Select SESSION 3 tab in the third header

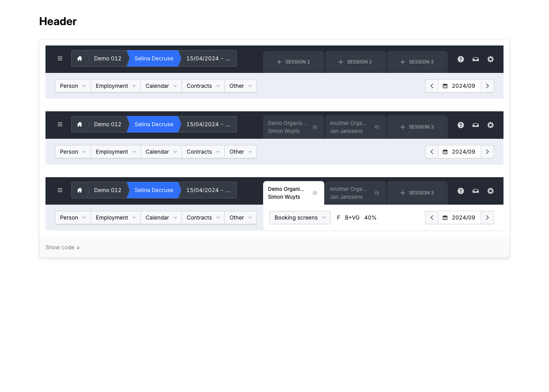(417, 193)
